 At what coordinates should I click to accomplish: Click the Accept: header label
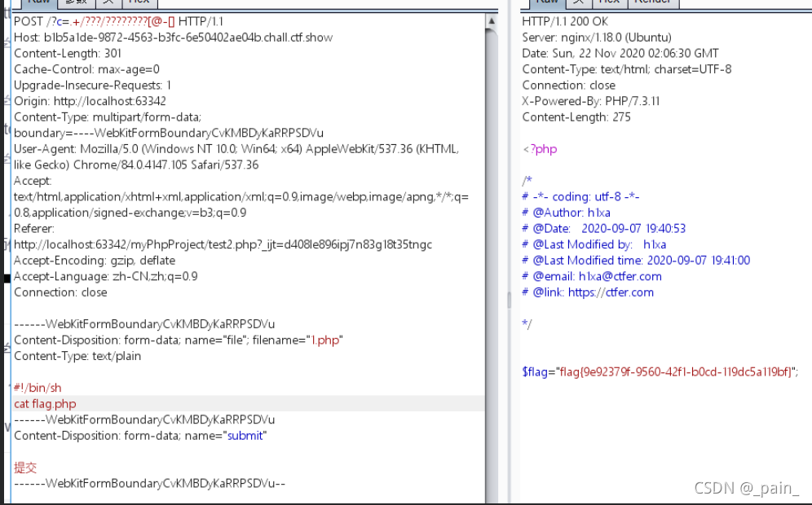click(x=33, y=181)
